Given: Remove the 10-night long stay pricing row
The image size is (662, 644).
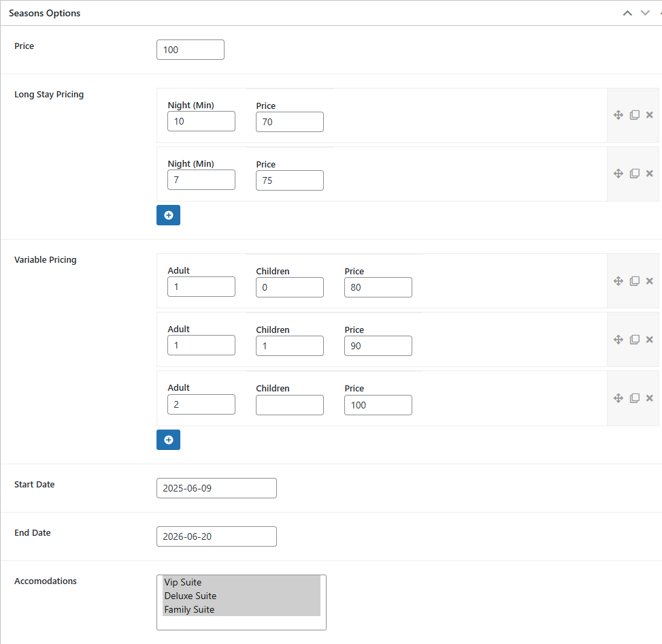Looking at the screenshot, I should pos(649,115).
